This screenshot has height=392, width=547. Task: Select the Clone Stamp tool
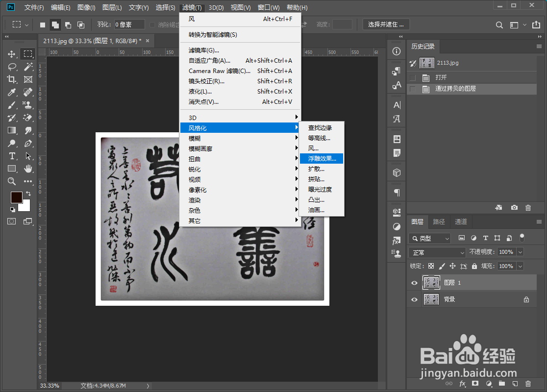[28, 105]
